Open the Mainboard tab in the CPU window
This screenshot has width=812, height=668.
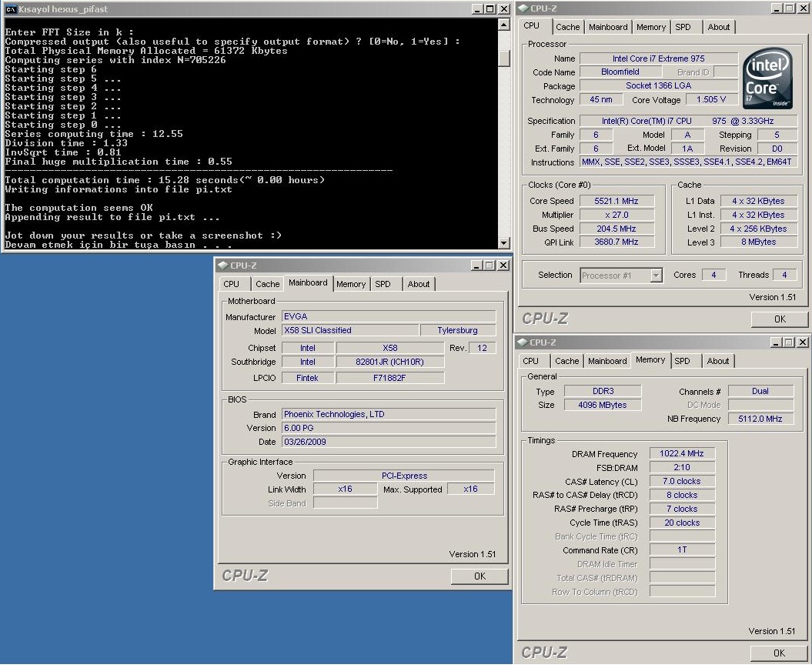pos(608,27)
